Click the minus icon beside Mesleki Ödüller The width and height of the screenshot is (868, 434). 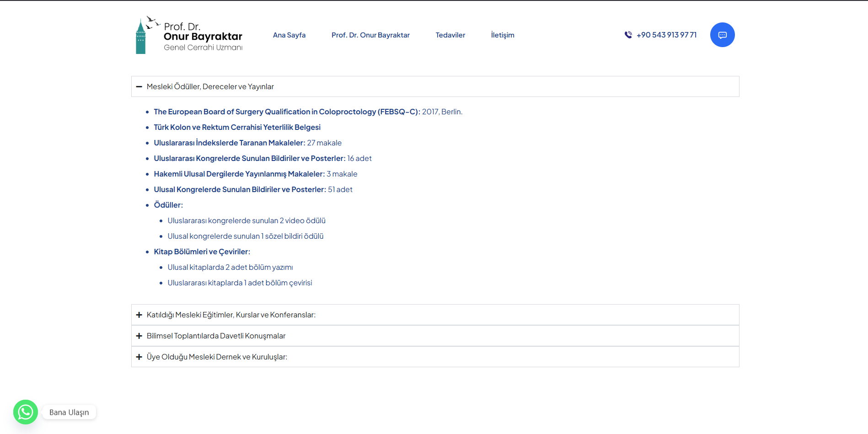pyautogui.click(x=139, y=86)
